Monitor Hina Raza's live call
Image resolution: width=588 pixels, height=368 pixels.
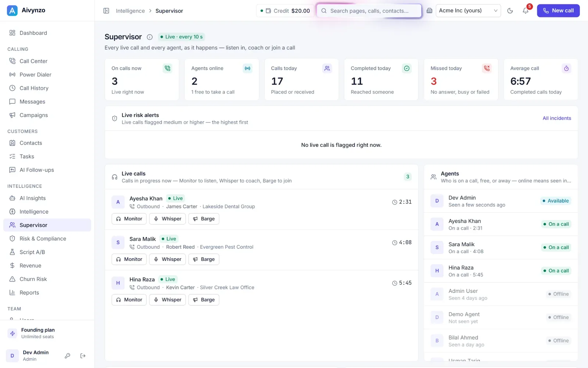pyautogui.click(x=129, y=300)
